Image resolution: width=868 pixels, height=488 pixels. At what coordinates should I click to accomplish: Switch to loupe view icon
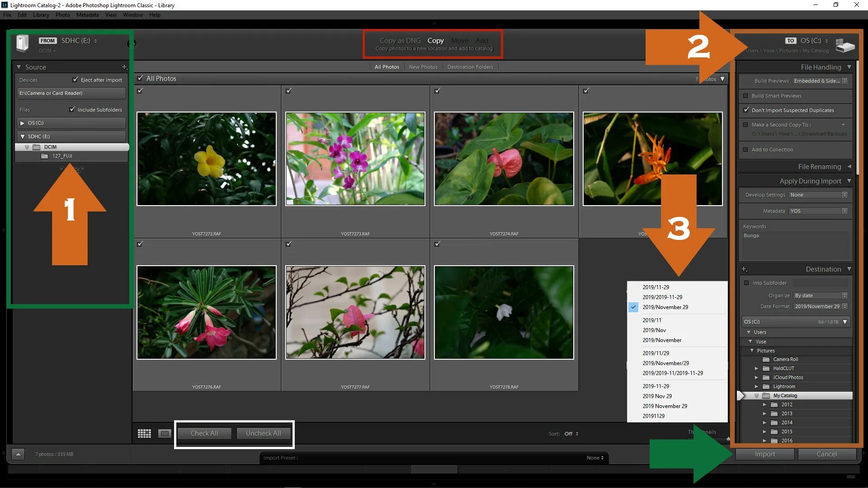pyautogui.click(x=165, y=433)
